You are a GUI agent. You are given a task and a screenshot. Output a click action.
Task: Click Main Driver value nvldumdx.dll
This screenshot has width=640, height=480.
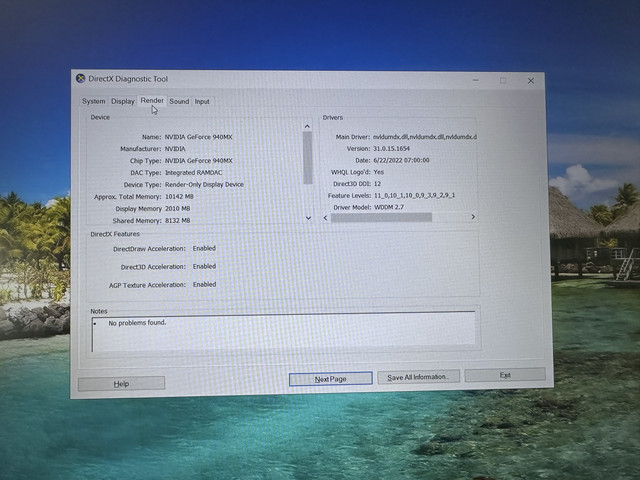click(424, 137)
